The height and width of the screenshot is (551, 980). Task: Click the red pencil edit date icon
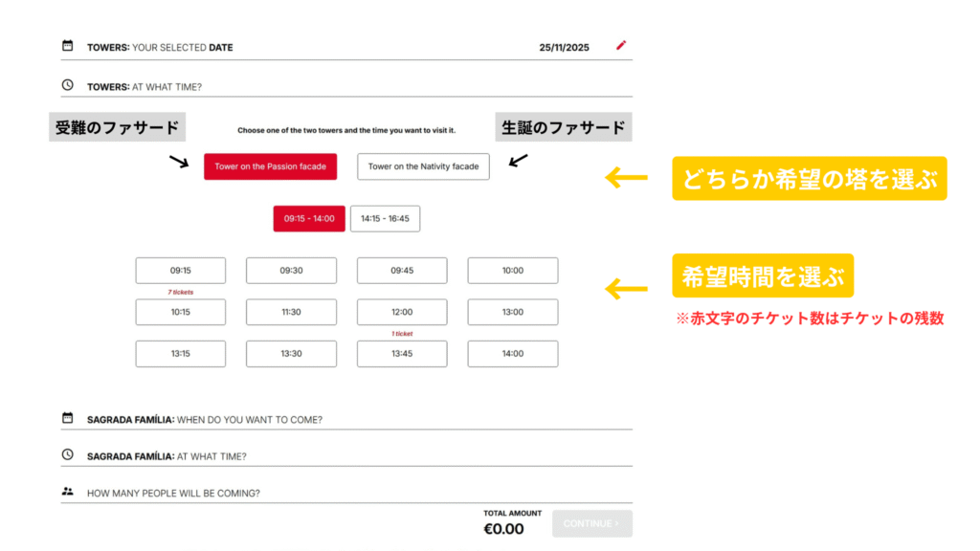point(621,45)
